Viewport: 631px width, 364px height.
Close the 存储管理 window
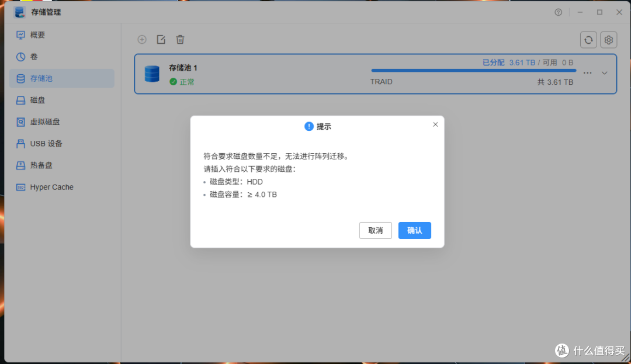click(619, 12)
